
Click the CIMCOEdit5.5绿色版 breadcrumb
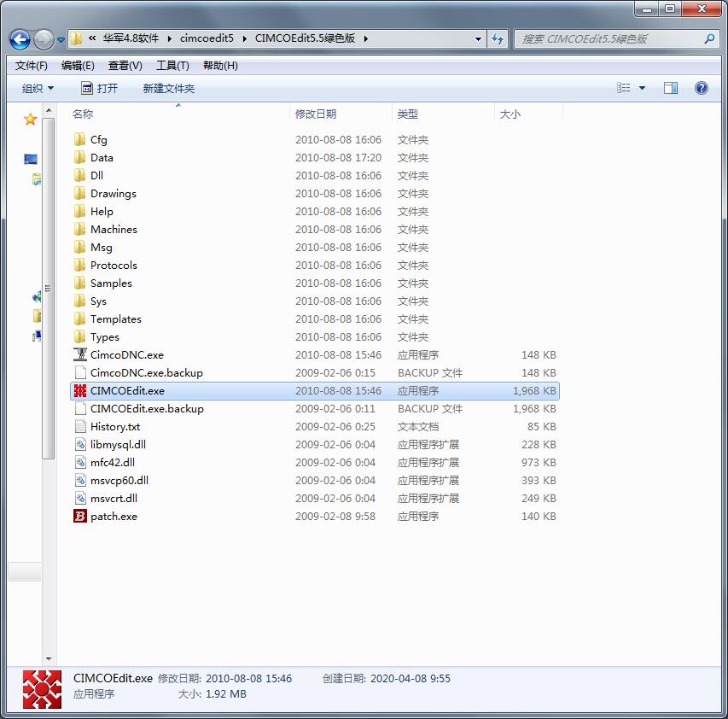(305, 38)
